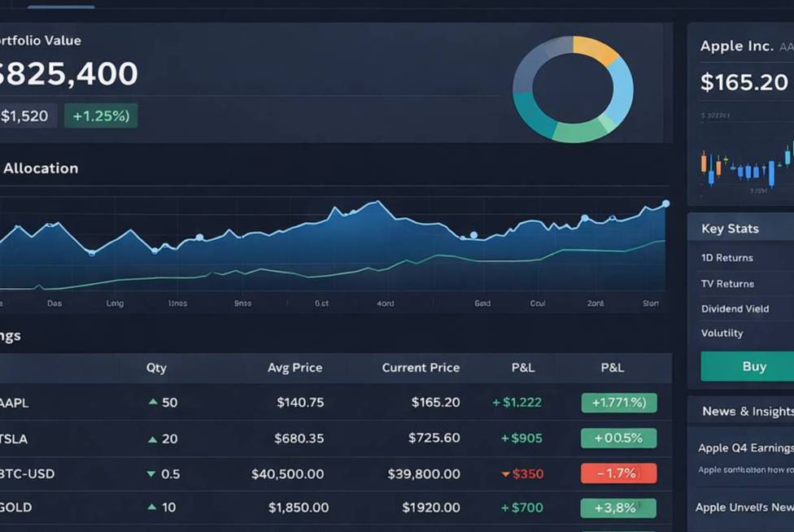Click the +3,8% badge for GOLD
The height and width of the screenshot is (532, 794).
pos(618,508)
